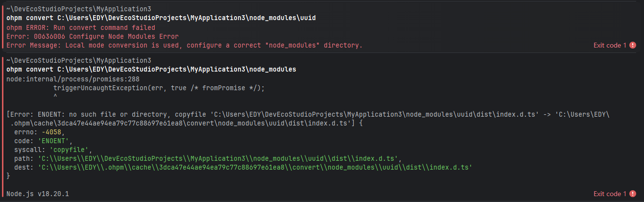Image resolution: width=644 pixels, height=202 pixels.
Task: Select the ohpm convert node_modules\uuid command line
Action: coord(161,18)
